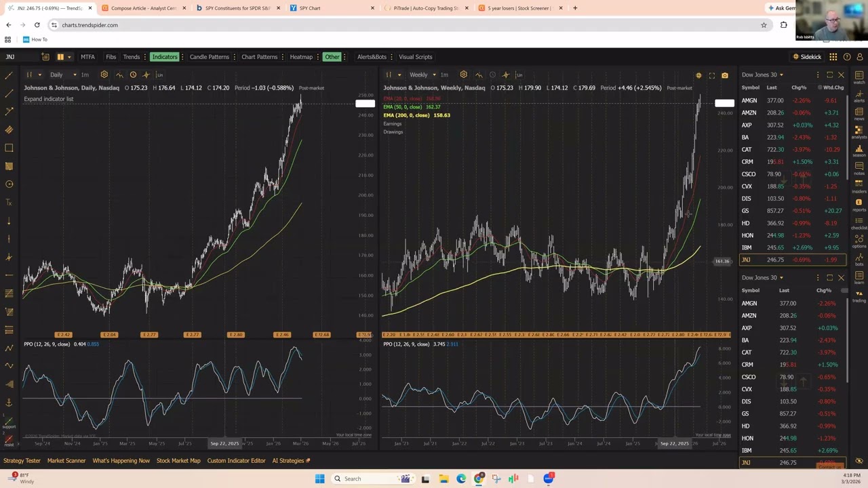868x488 pixels.
Task: Expand indicator list on daily chart
Action: 49,99
